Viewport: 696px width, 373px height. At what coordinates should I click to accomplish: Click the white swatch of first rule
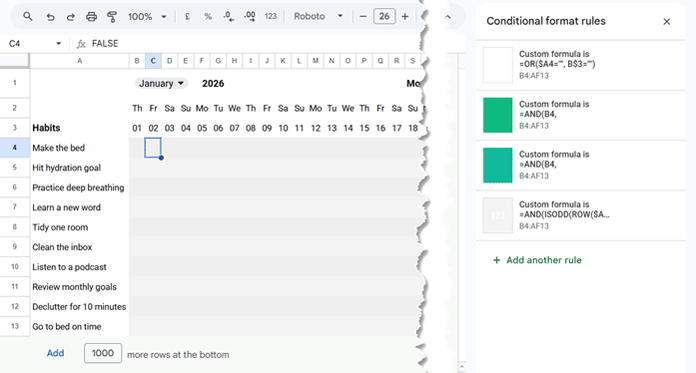point(498,65)
